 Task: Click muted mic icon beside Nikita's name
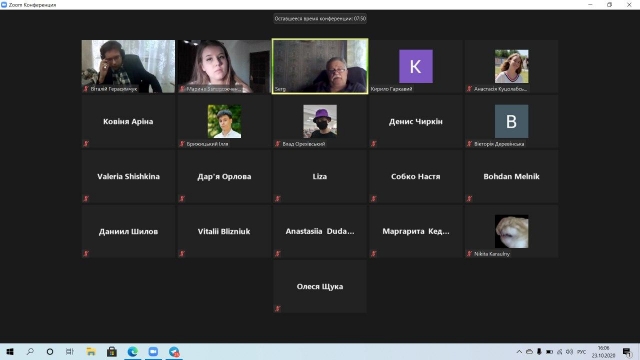(469, 254)
